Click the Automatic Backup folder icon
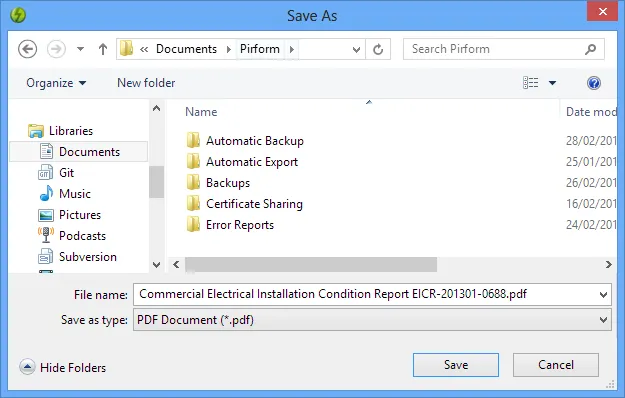 (193, 140)
